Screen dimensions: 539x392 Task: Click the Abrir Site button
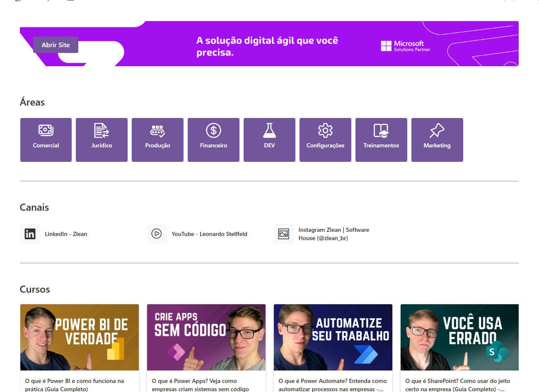coord(56,45)
